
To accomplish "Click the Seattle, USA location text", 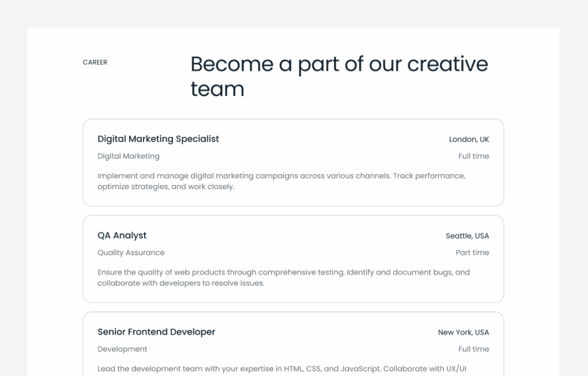I will (467, 236).
